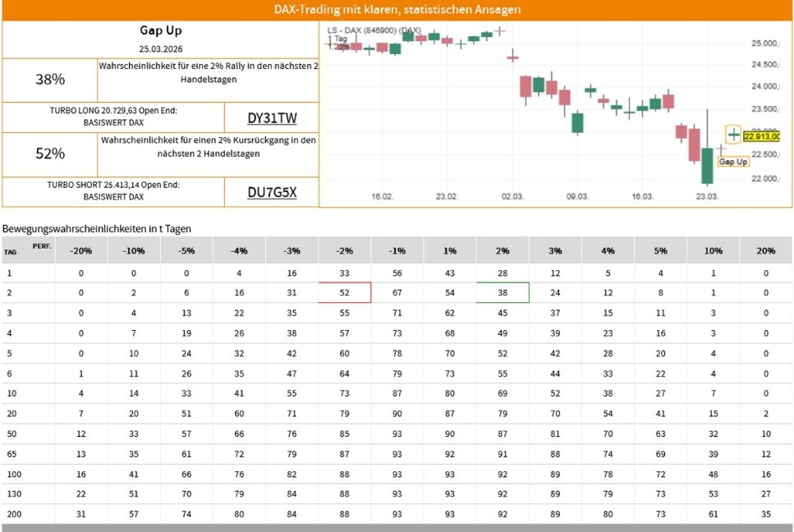Click the Gap Up annotation on the chart

[x=732, y=162]
